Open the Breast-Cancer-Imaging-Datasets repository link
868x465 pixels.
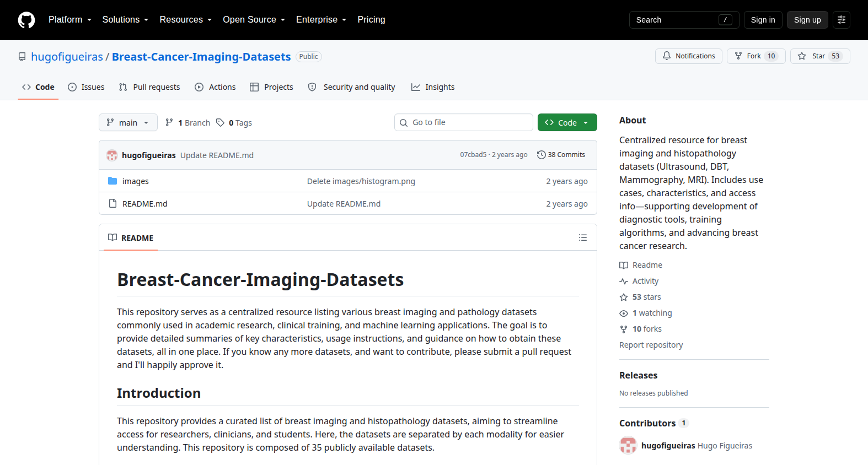(201, 57)
